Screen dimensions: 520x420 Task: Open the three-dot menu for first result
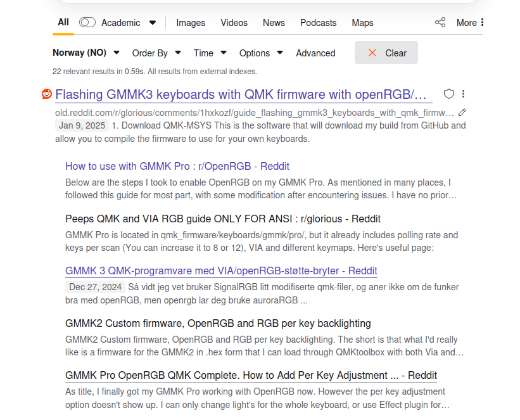click(464, 94)
